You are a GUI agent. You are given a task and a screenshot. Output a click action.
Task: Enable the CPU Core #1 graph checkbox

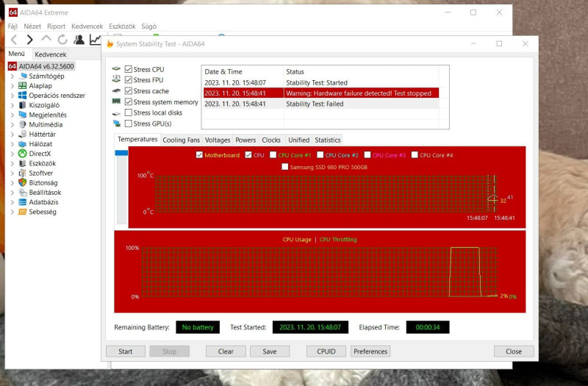coord(273,155)
